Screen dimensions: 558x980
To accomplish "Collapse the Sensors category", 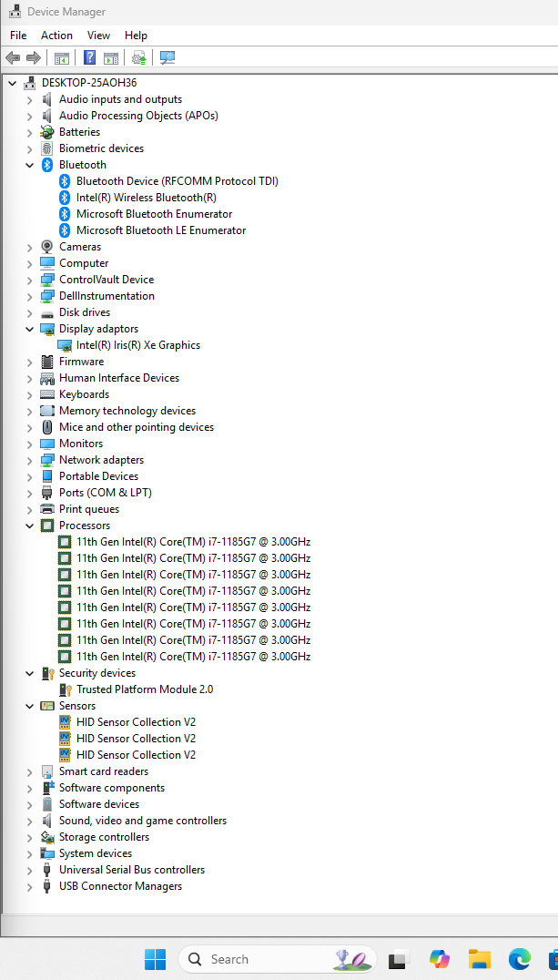I will 30,706.
